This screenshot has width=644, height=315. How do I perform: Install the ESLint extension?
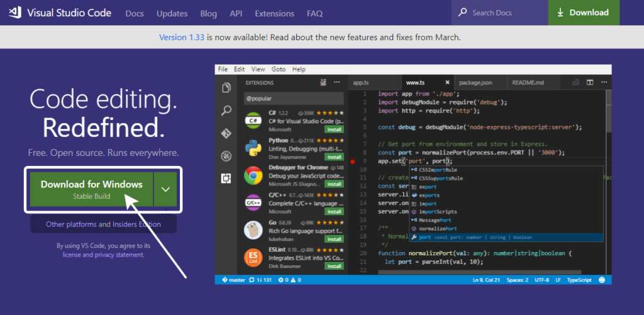(x=335, y=266)
